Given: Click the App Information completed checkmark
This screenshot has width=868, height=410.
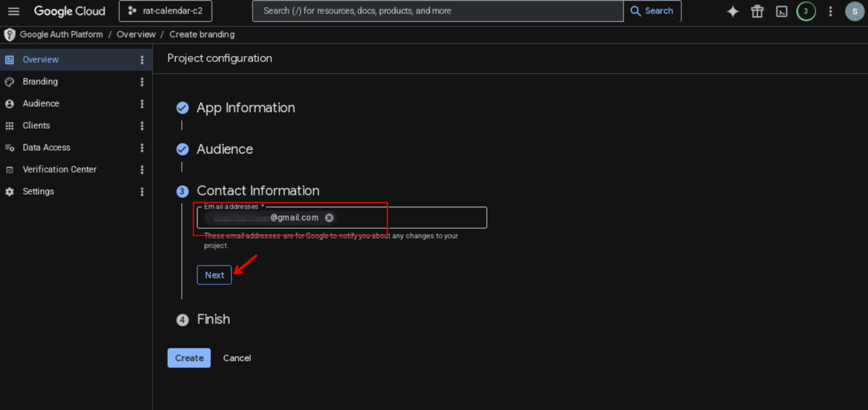Looking at the screenshot, I should 182,108.
